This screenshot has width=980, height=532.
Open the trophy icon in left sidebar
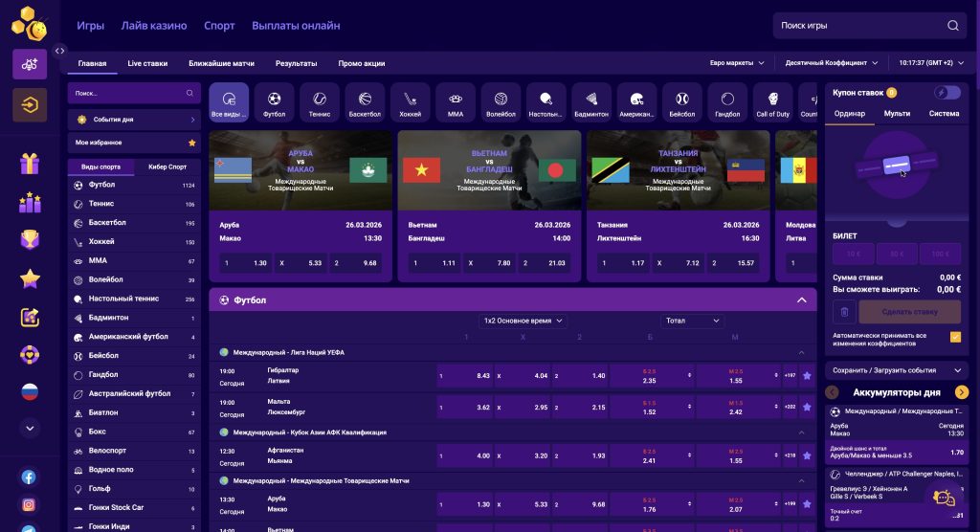point(30,239)
